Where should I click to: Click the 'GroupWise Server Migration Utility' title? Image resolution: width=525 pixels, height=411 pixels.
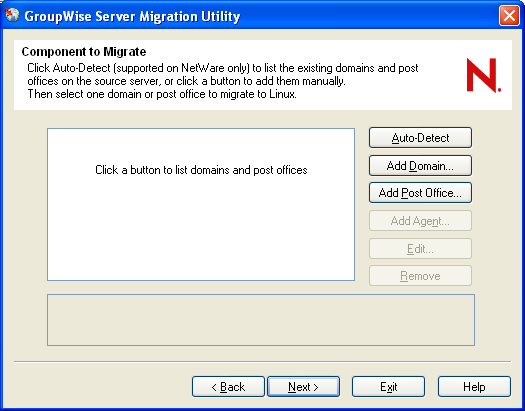pos(132,16)
